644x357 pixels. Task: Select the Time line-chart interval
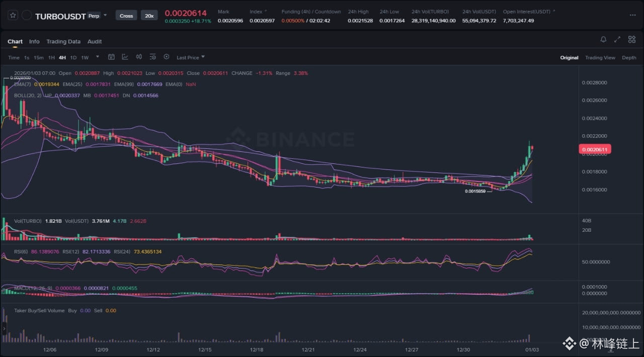[x=14, y=57]
